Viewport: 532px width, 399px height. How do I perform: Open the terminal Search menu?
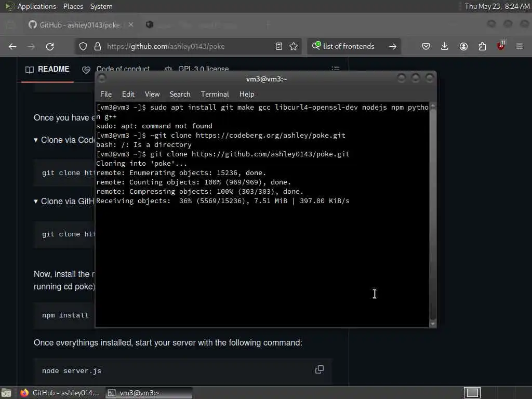coord(180,95)
